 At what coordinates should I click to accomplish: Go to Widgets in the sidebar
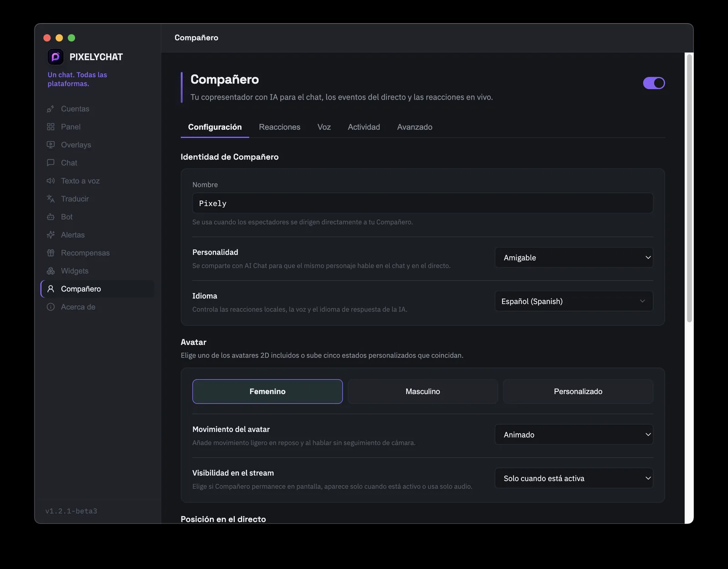[97, 271]
